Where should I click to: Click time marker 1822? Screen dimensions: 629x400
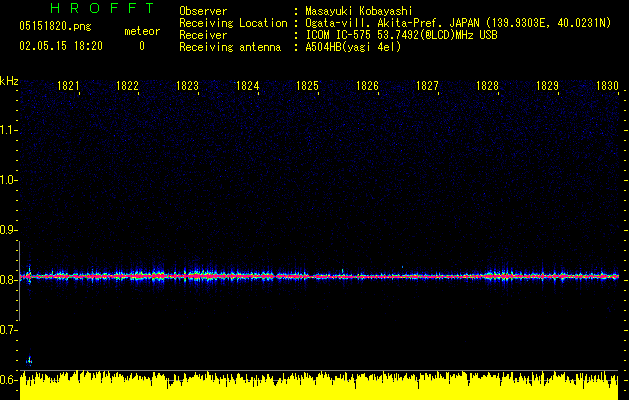coord(127,86)
